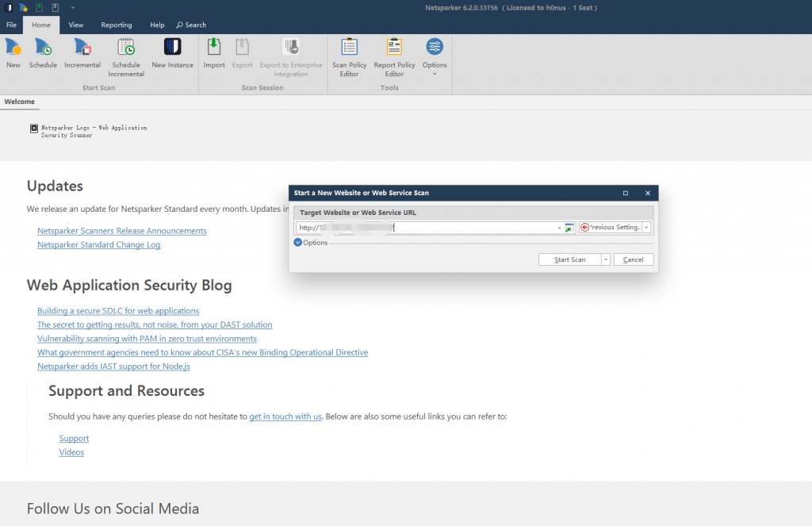Image resolution: width=812 pixels, height=526 pixels.
Task: Switch to the Reporting ribbon tab
Action: [117, 25]
